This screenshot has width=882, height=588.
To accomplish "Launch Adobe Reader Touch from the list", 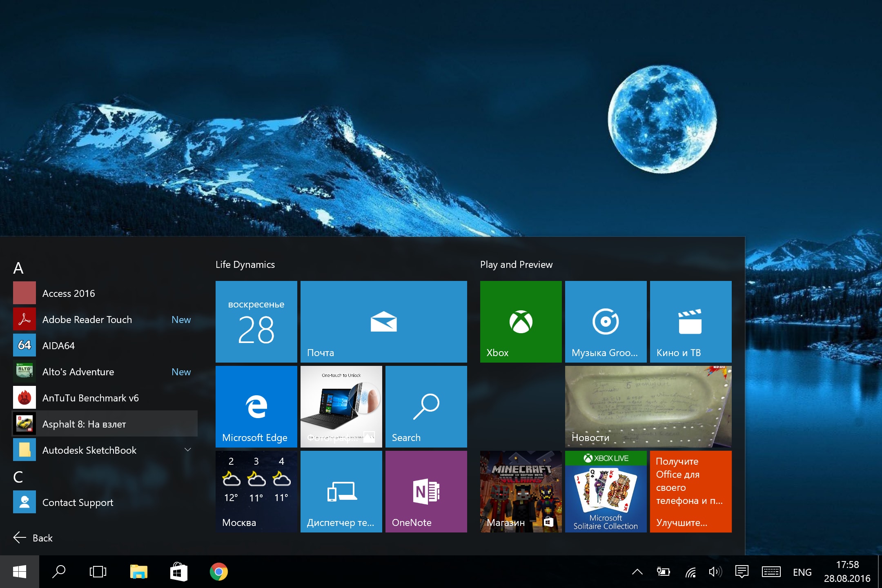I will tap(105, 319).
